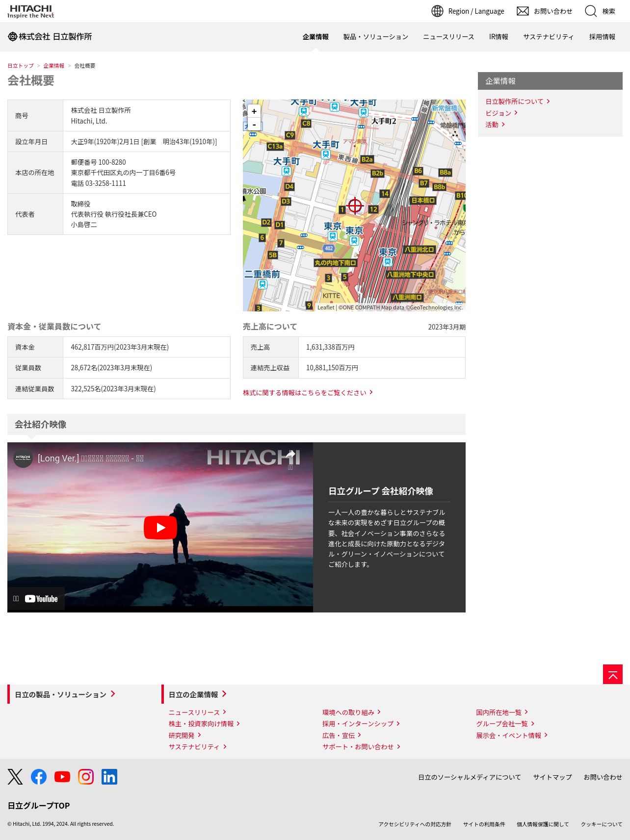Click phone number 電話 03-3258-1111 text

[98, 183]
